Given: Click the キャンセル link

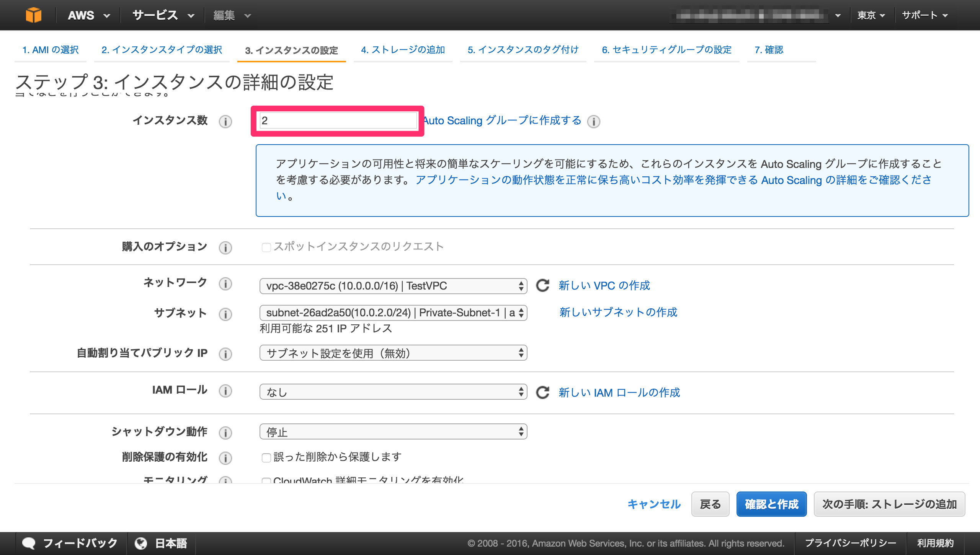Looking at the screenshot, I should [654, 504].
